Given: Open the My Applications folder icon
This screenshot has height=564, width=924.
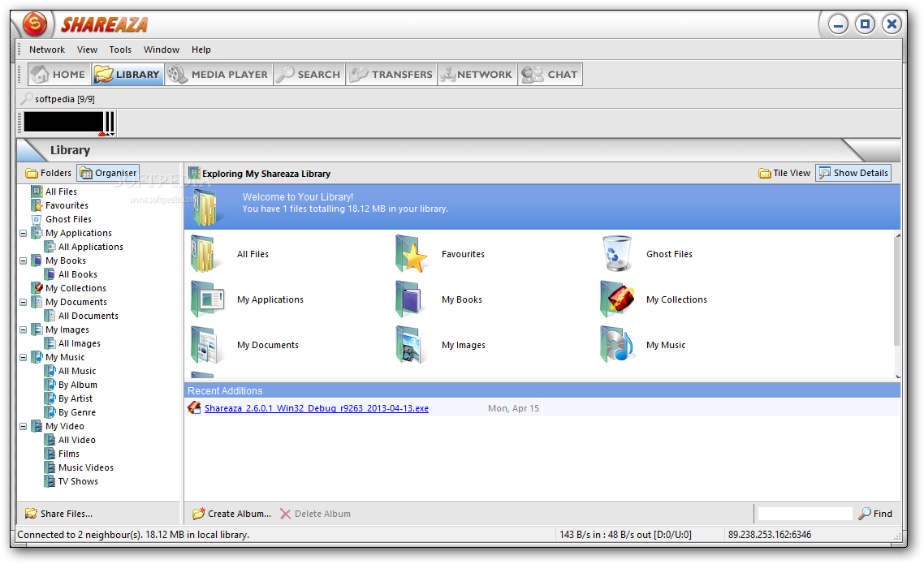Looking at the screenshot, I should pyautogui.click(x=207, y=299).
